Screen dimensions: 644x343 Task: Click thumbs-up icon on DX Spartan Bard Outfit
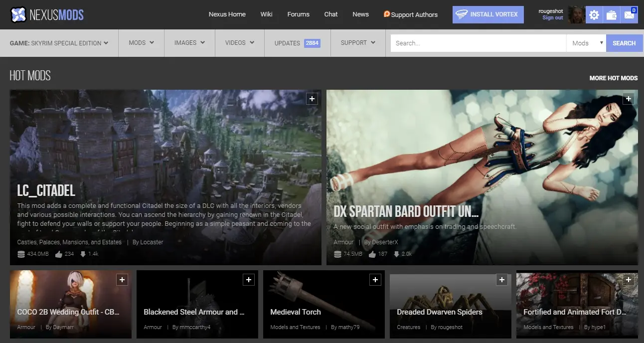coord(372,254)
